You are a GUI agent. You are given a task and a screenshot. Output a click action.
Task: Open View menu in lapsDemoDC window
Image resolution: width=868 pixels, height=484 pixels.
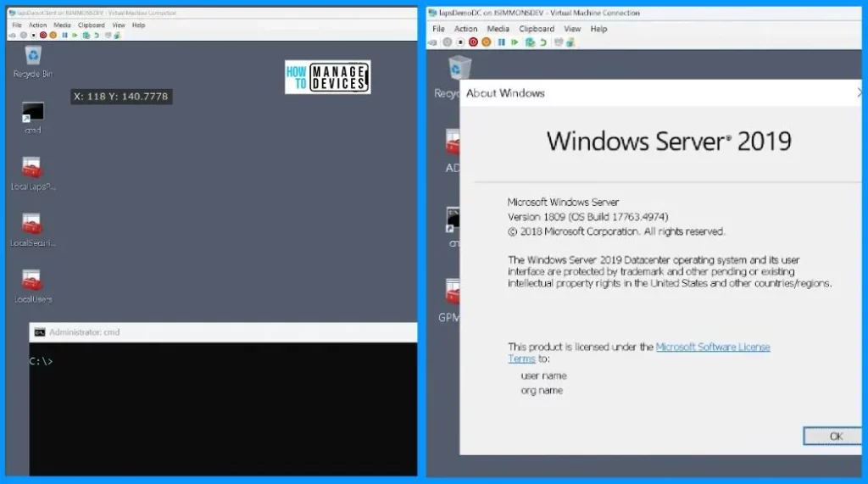click(x=572, y=29)
